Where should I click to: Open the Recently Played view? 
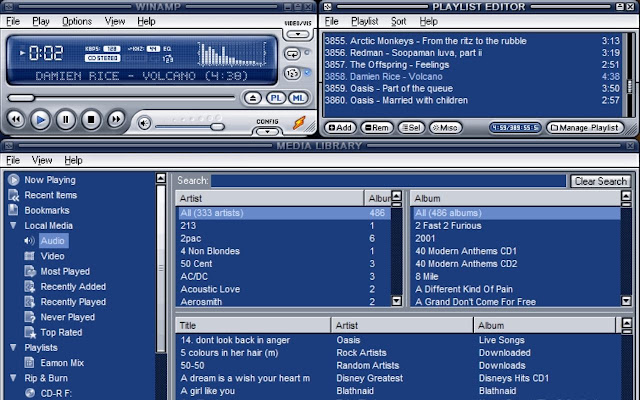click(73, 302)
